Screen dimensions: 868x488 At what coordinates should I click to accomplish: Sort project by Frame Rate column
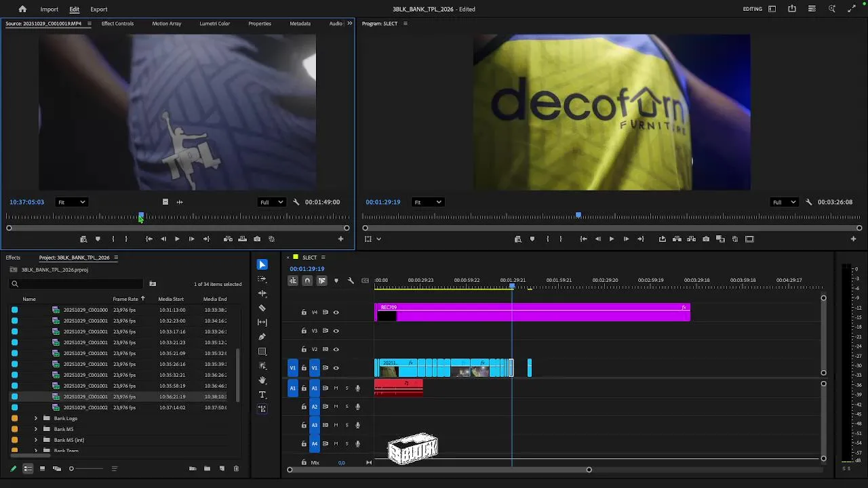tap(125, 299)
